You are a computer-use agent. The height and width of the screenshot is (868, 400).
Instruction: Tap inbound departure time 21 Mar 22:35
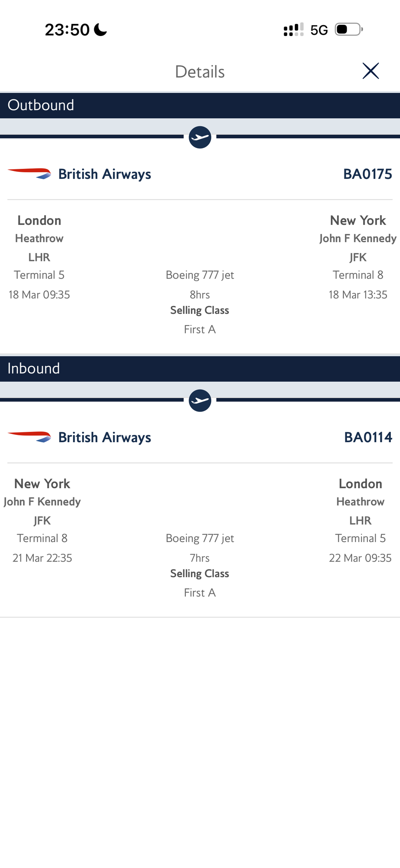pos(42,558)
